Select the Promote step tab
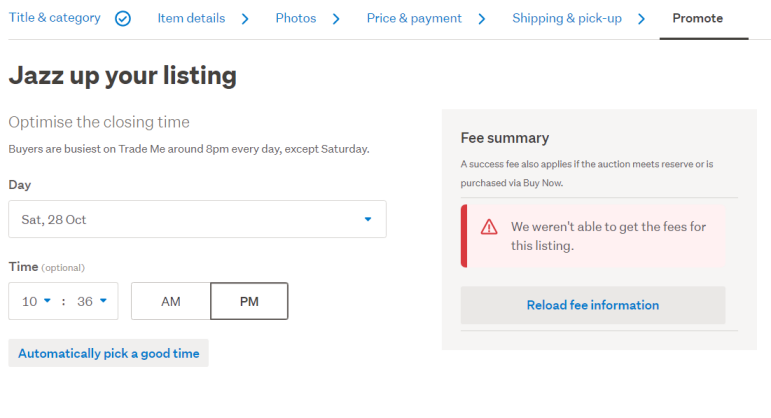Image resolution: width=771 pixels, height=418 pixels. point(697,18)
